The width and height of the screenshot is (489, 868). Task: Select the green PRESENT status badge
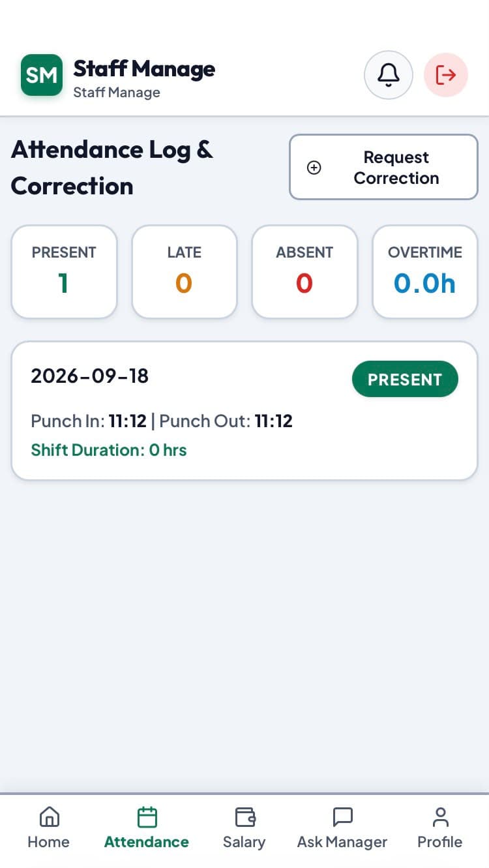tap(405, 379)
